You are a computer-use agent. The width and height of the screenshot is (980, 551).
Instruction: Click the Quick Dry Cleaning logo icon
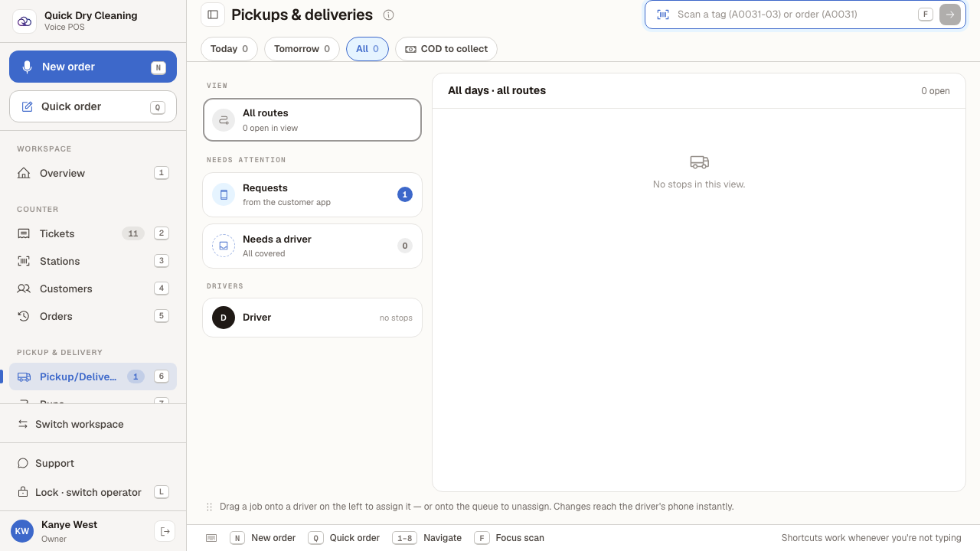24,21
